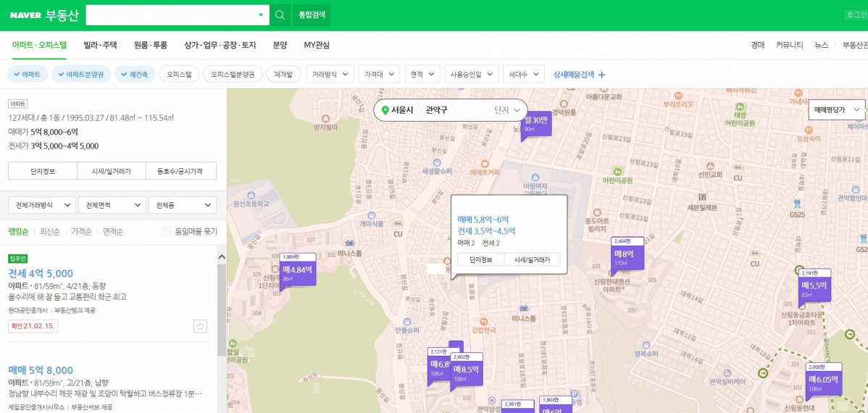Open the 매매평당가 map dropdown

point(836,110)
